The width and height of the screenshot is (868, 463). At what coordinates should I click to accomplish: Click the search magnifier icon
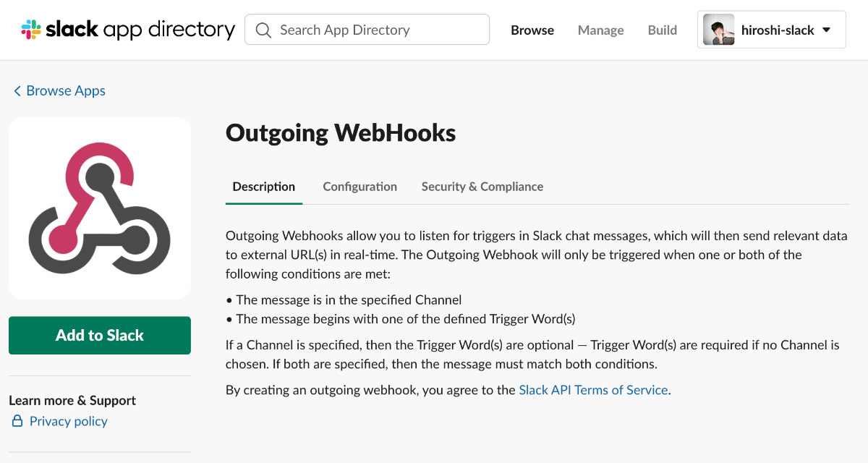tap(264, 30)
